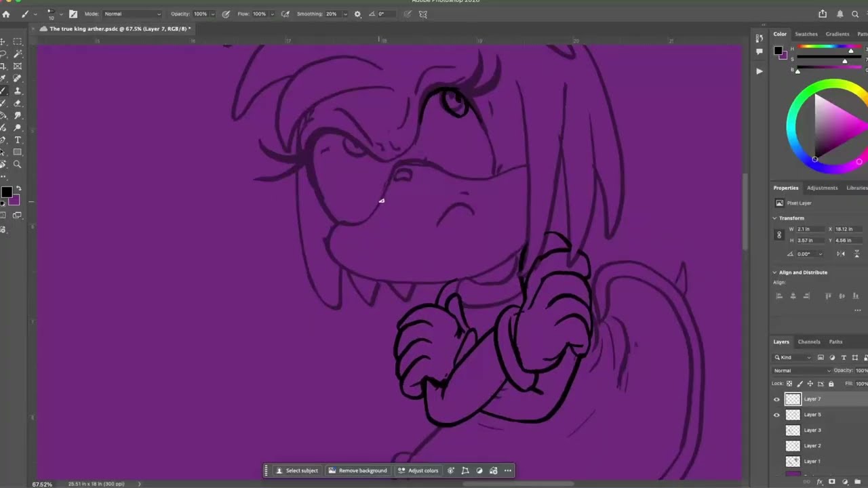Open the notifications bell
The height and width of the screenshot is (488, 868).
(840, 14)
